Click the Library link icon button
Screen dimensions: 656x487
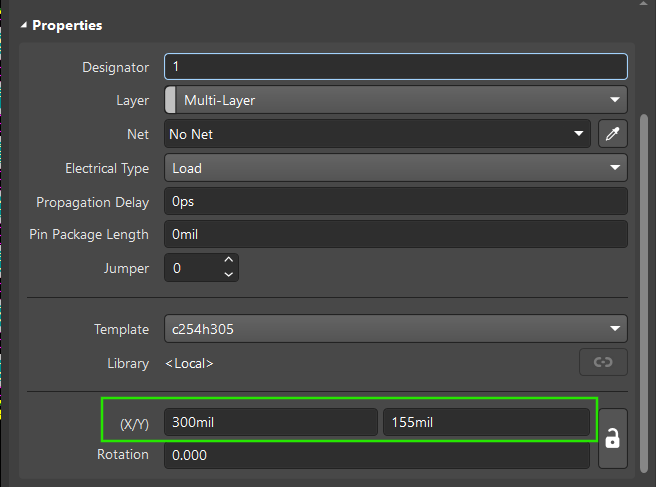[x=603, y=362]
